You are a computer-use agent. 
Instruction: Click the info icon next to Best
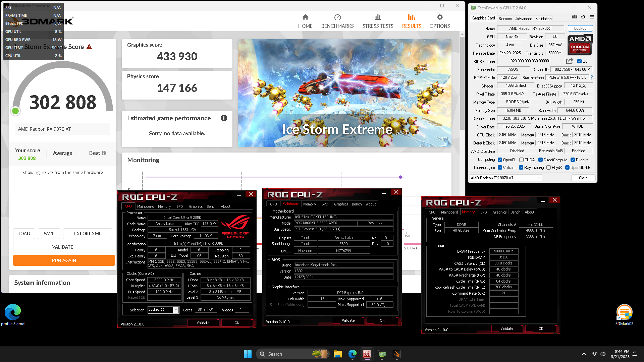(x=104, y=153)
